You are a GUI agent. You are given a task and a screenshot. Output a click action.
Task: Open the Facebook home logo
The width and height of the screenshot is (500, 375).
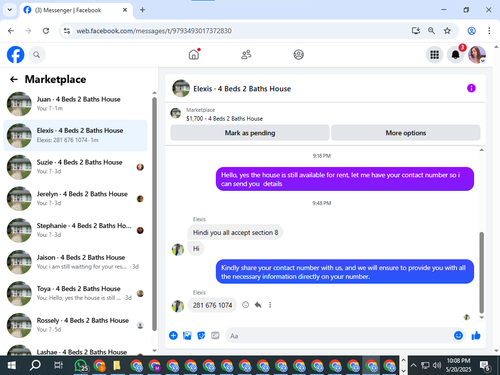(x=16, y=55)
